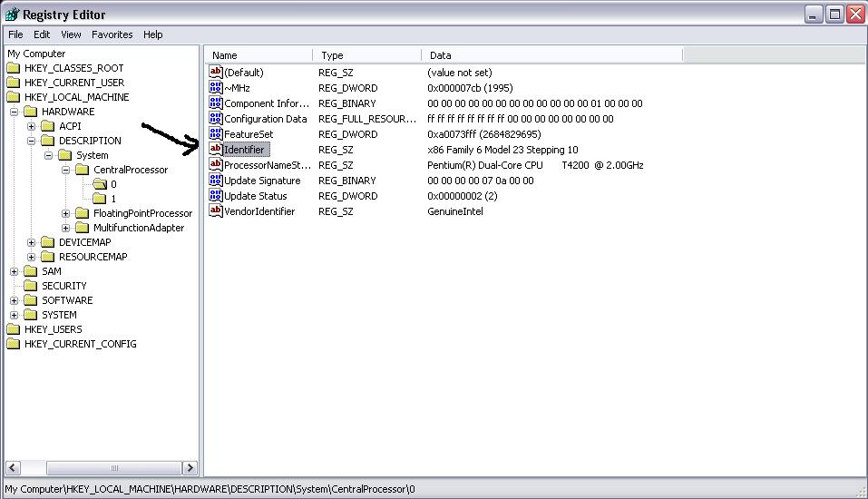This screenshot has width=868, height=499.
Task: Expand the SAM key
Action: 15,271
